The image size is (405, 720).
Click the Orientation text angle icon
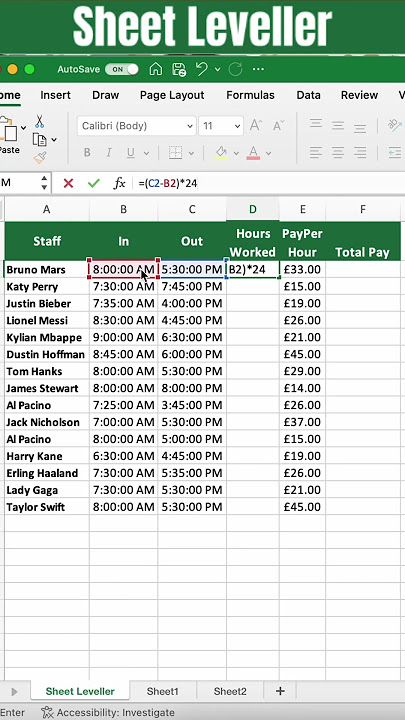tap(395, 125)
